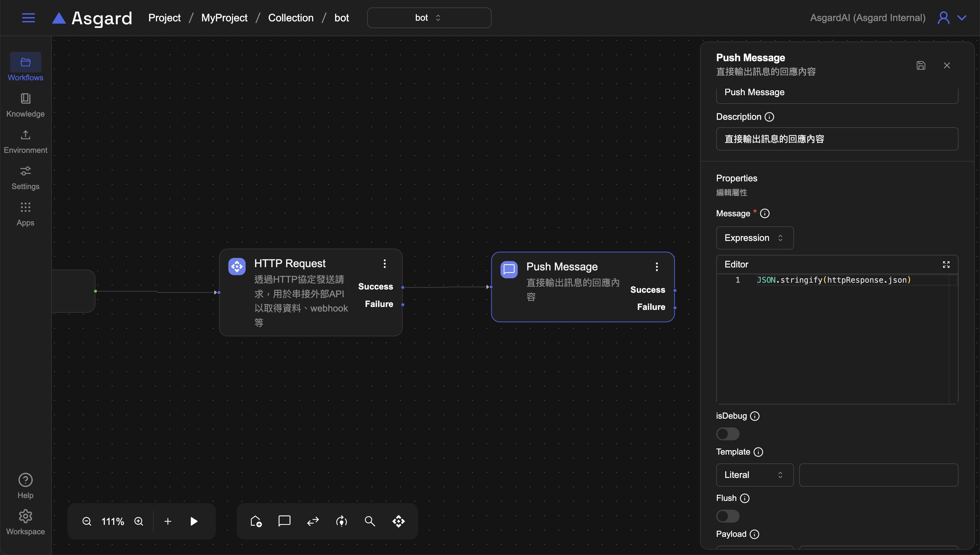This screenshot has height=555, width=980.
Task: Click the search magnifier in bottom toolbar
Action: (370, 521)
